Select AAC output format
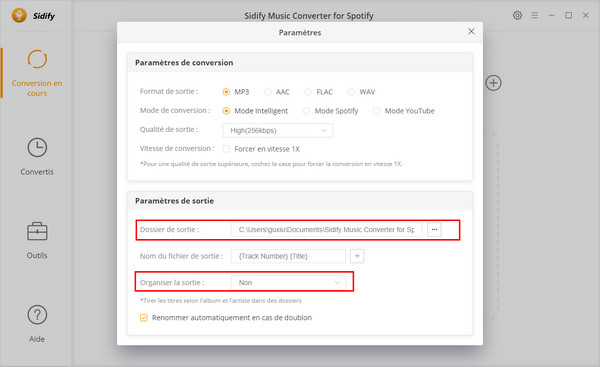Image resolution: width=600 pixels, height=367 pixels. point(268,92)
